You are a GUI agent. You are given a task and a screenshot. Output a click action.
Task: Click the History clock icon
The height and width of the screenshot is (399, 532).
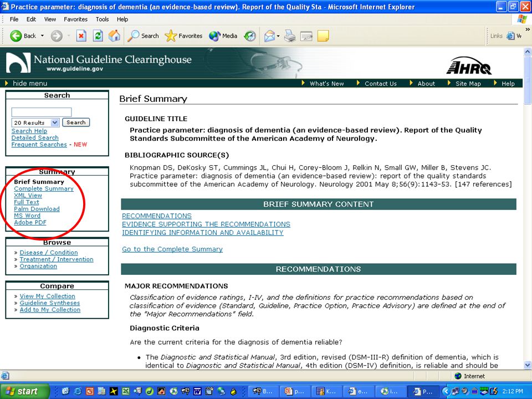coord(250,35)
